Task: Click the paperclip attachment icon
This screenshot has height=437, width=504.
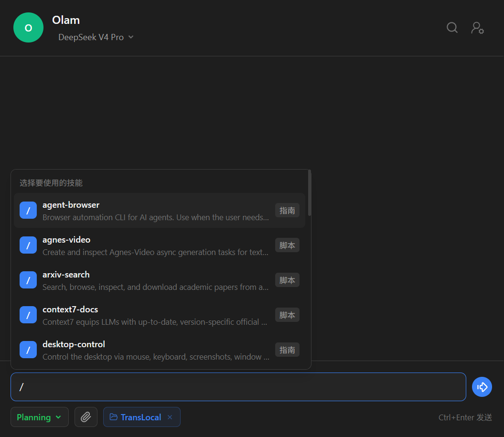Action: 86,417
